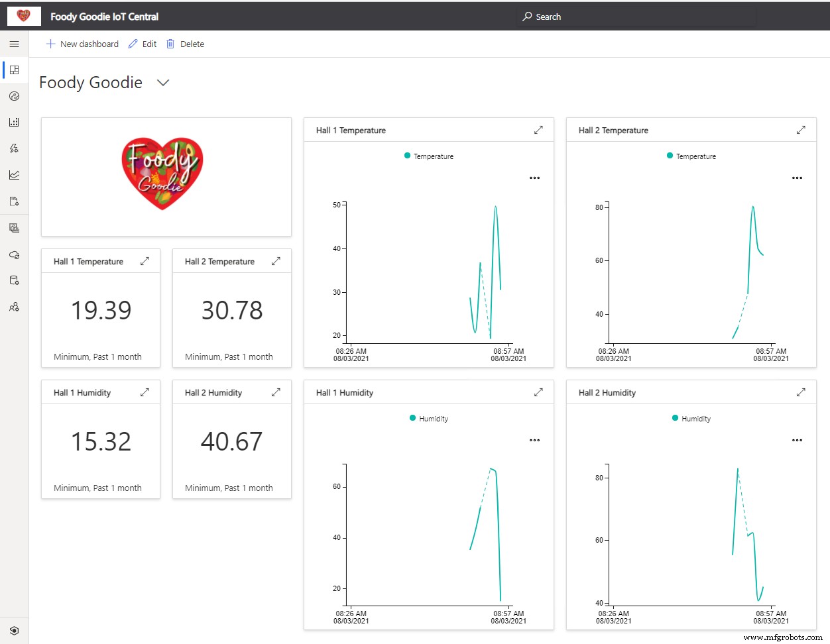The width and height of the screenshot is (830, 644).
Task: Toggle the Temperature legend on Hall 1 chart
Action: (428, 156)
